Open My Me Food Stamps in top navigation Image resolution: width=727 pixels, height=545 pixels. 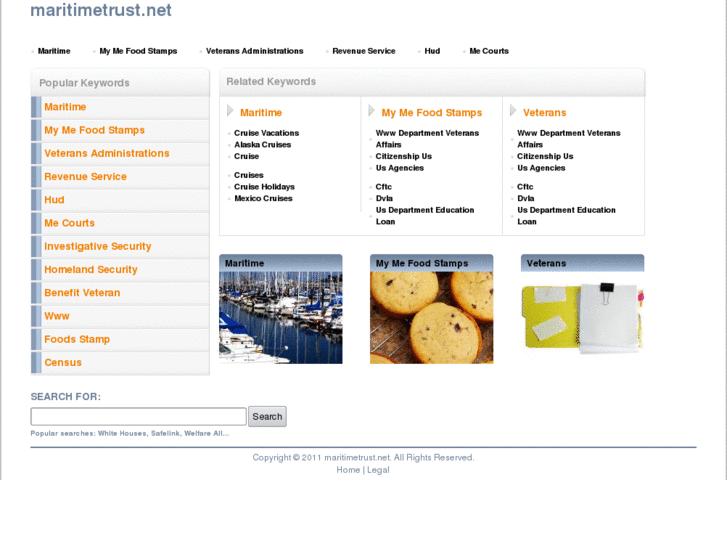point(138,51)
